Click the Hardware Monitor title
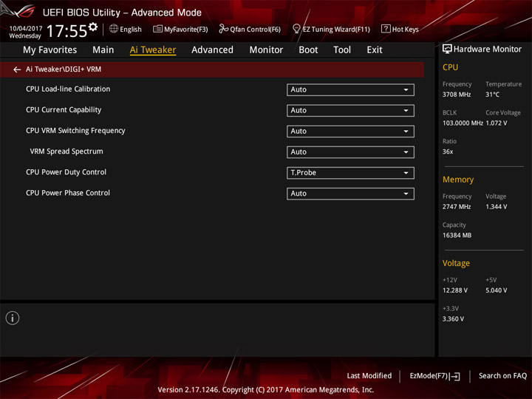 [488, 50]
